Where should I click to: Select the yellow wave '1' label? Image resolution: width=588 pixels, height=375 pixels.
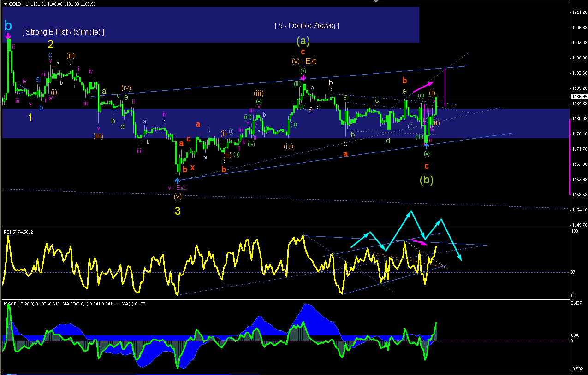30,118
